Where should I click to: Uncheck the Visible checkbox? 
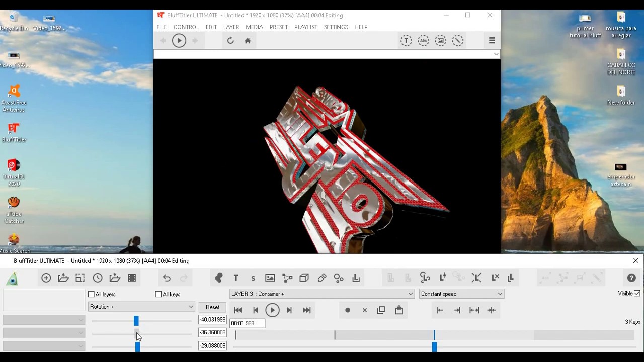point(637,294)
